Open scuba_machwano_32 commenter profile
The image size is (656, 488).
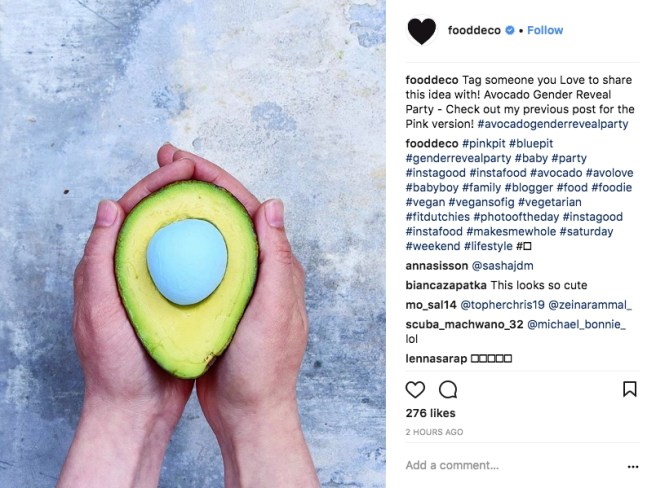(464, 324)
